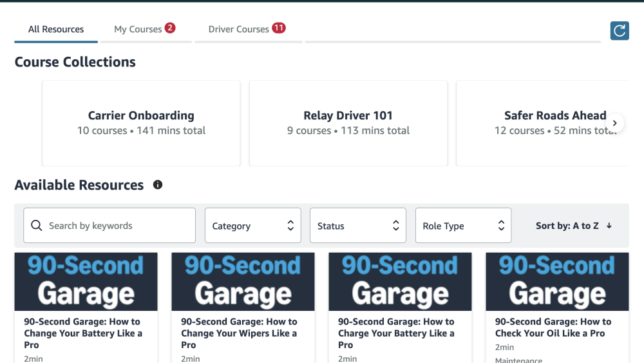The width and height of the screenshot is (644, 363).
Task: Click the red badge on My Courses
Action: 170,28
